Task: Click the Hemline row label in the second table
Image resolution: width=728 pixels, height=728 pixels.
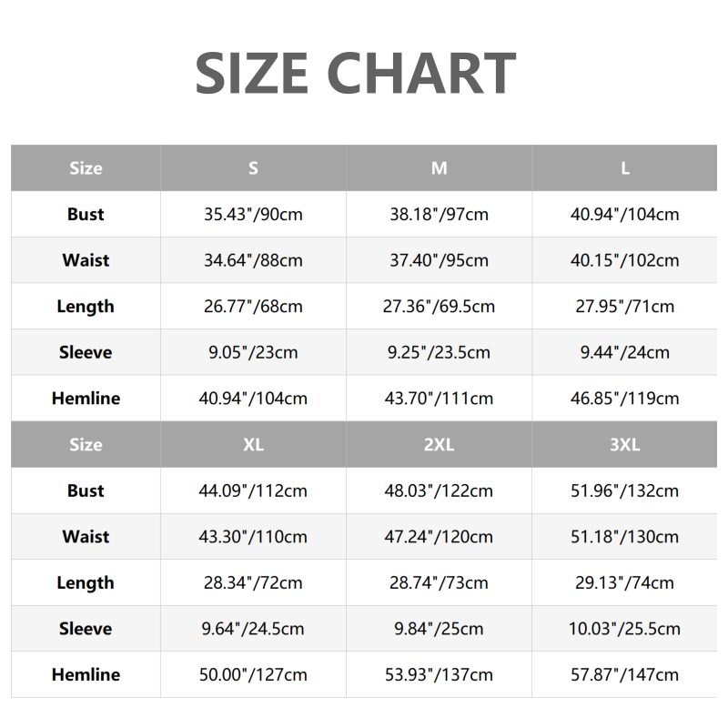Action: click(x=86, y=675)
